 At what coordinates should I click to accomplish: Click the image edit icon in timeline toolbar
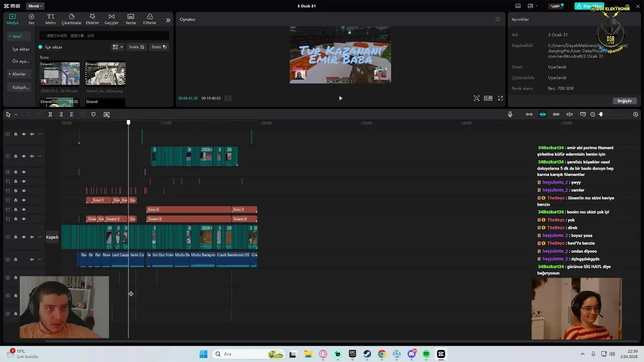tap(107, 115)
